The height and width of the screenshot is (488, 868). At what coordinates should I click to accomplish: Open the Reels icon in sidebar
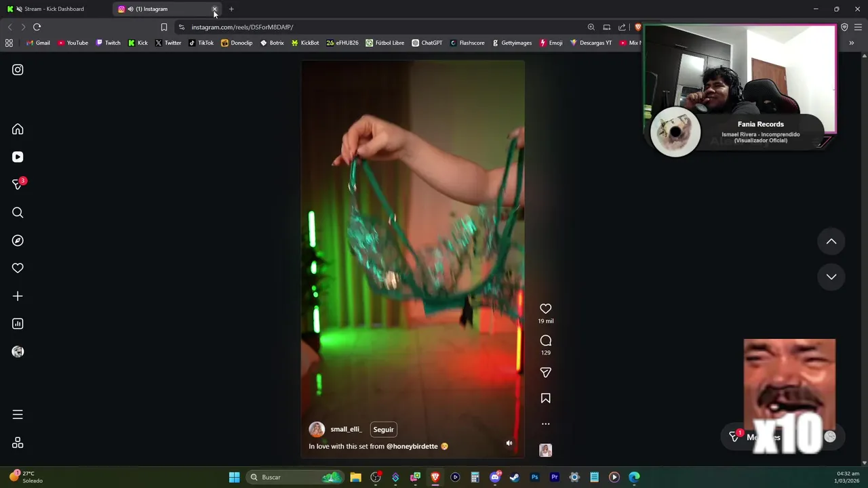tap(18, 157)
